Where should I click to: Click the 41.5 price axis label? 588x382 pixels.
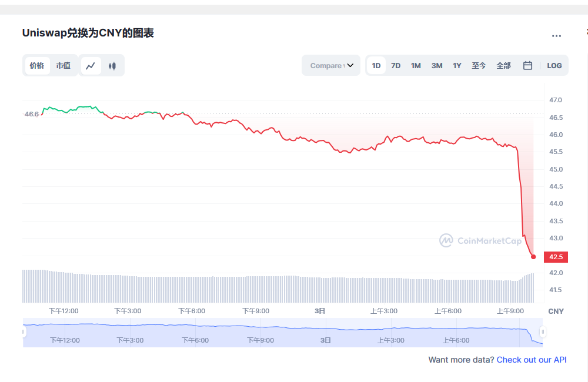(556, 290)
